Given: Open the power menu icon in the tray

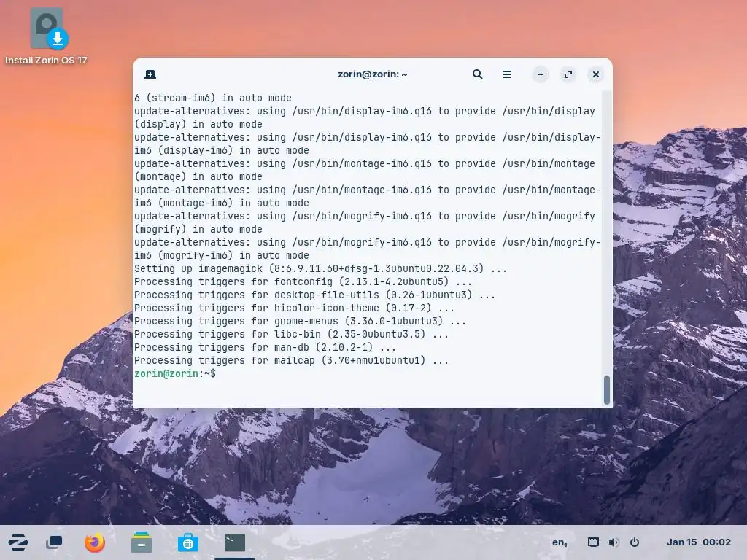Looking at the screenshot, I should click(x=635, y=542).
